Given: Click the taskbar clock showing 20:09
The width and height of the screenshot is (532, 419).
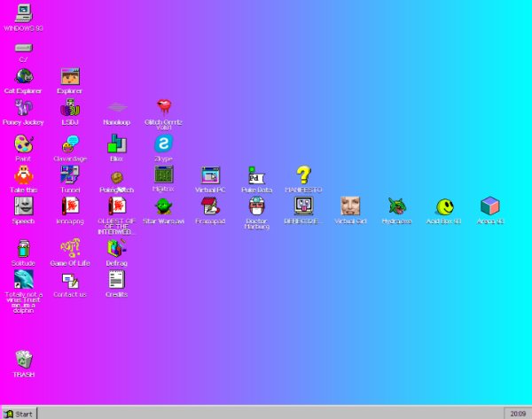Looking at the screenshot, I should pos(515,413).
